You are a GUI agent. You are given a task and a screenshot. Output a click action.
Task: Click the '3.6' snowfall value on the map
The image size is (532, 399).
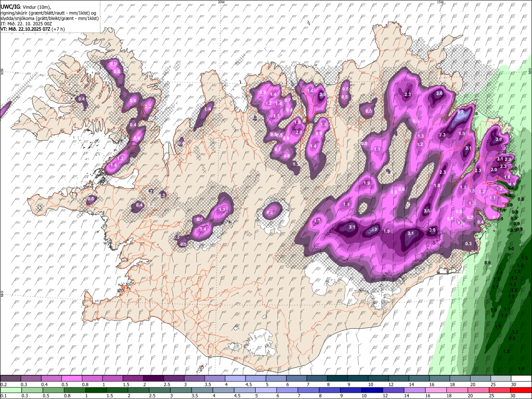pos(439,94)
